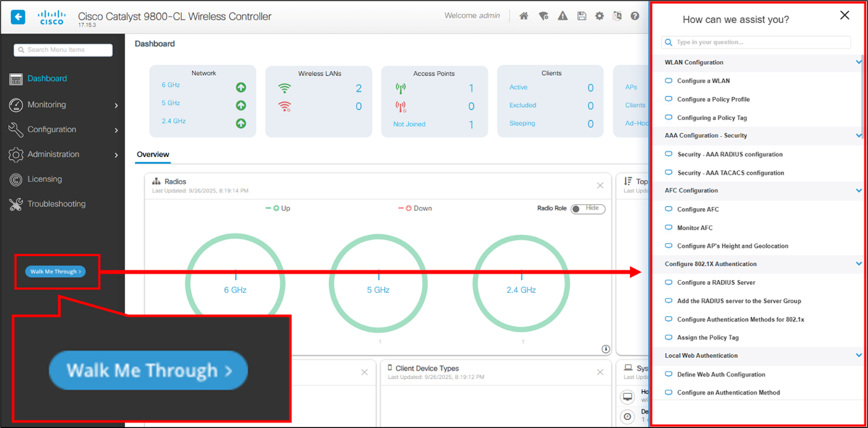Viewport: 868px width, 428px height.
Task: Expand the Monitoring submenu arrow
Action: point(116,106)
